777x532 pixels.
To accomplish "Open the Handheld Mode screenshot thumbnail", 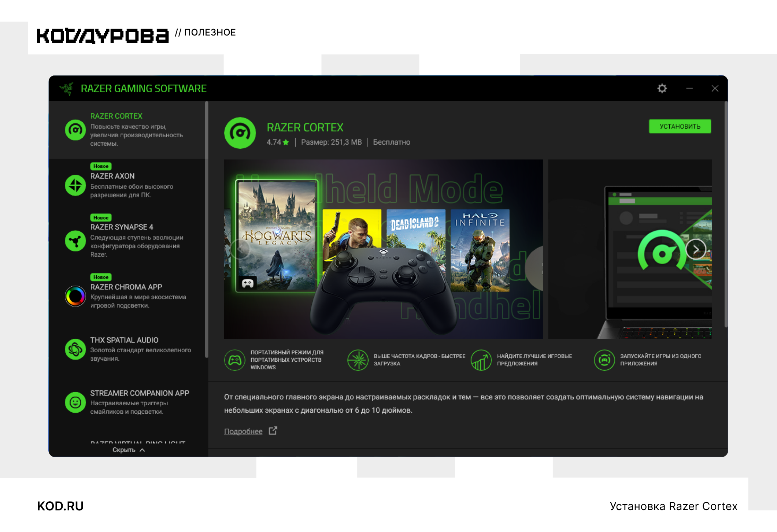I will point(384,249).
